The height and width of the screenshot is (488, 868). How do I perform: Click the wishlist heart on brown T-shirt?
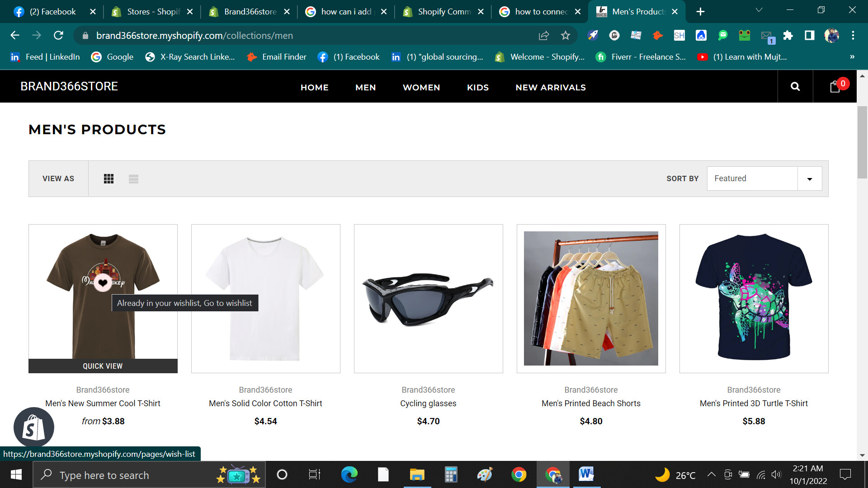click(x=103, y=283)
